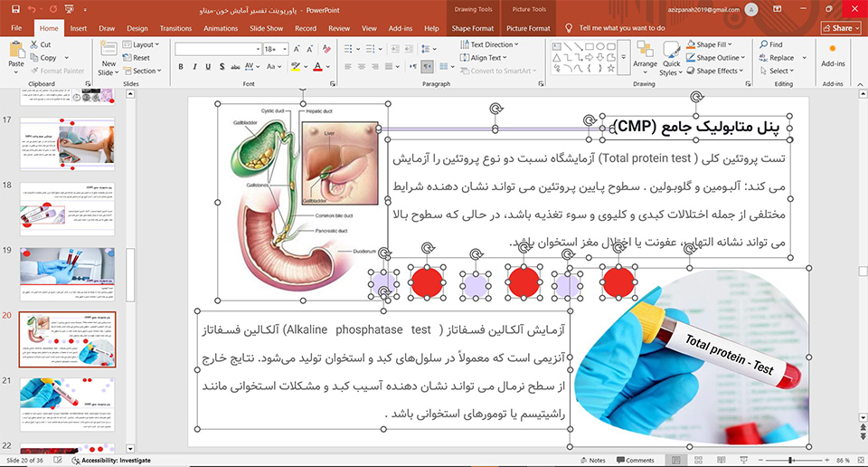Click Tell me what you want to do
This screenshot has height=467, width=868.
click(x=622, y=28)
